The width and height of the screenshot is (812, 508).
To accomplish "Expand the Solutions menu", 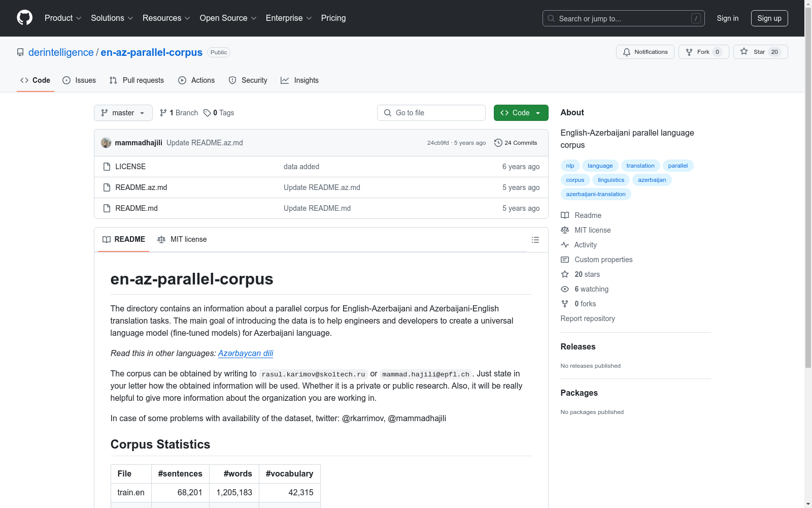I will coord(112,18).
